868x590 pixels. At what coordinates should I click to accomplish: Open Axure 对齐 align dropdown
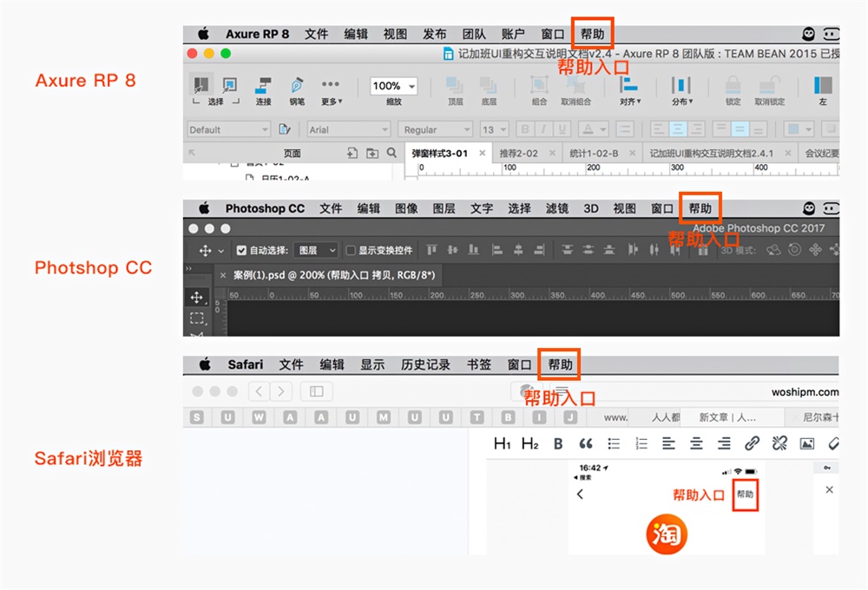[629, 91]
